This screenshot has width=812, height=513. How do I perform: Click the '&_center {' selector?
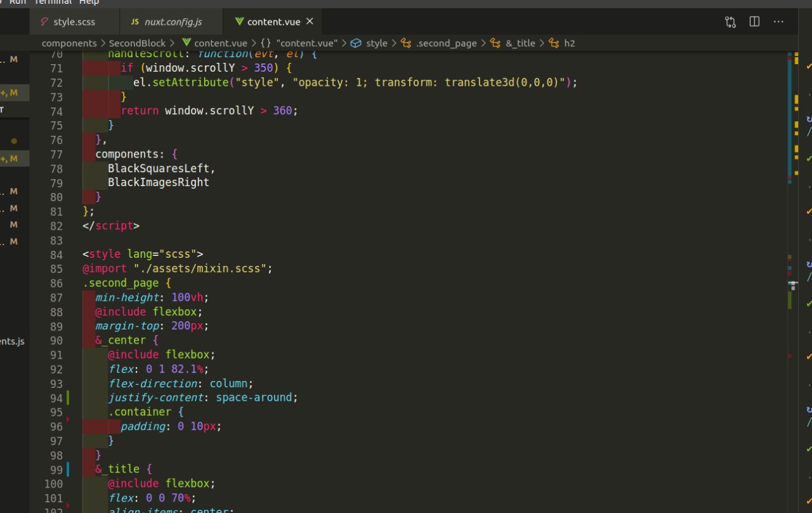(x=127, y=340)
